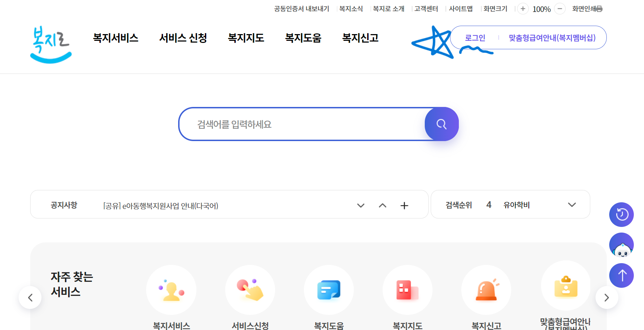Click the 로그인 link
644x330 pixels.
click(x=475, y=38)
